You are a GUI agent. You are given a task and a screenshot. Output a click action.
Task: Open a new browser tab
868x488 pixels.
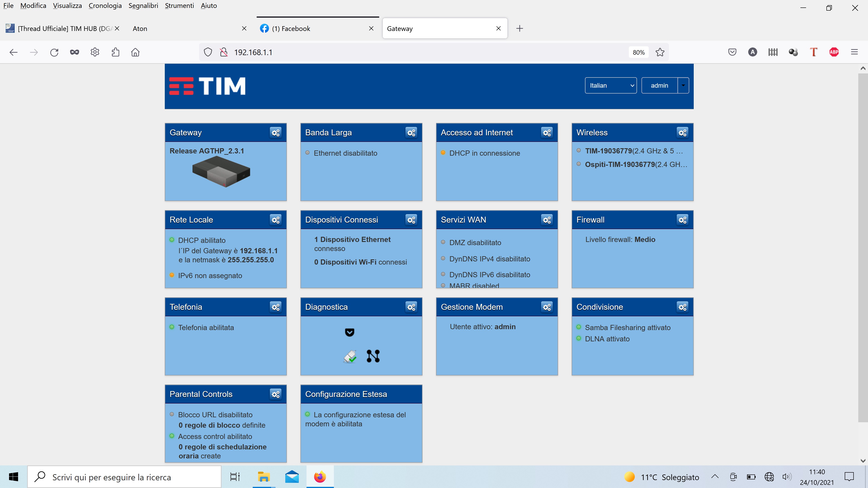click(520, 29)
